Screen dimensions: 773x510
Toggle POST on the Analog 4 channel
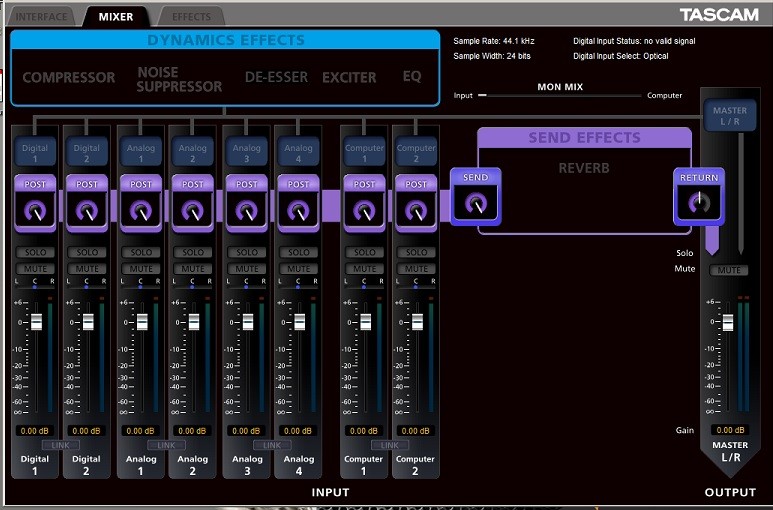299,184
